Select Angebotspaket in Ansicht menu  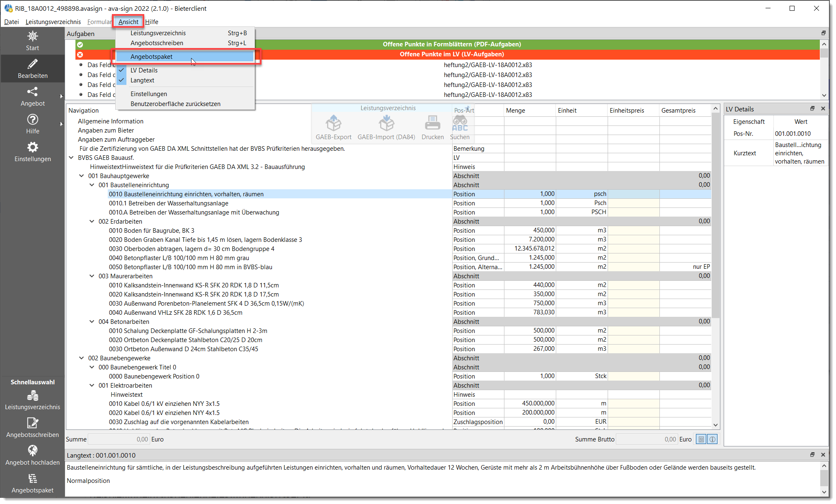pos(185,57)
